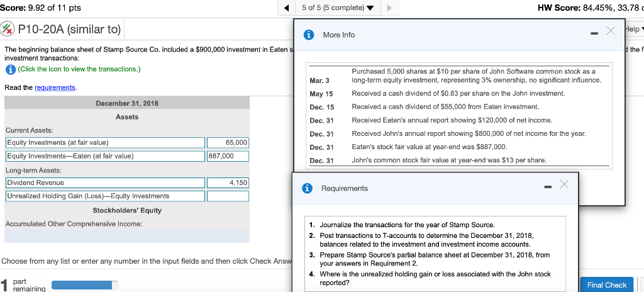Click the amount field showing 887,000
Screen dimensions: 644x292
(x=228, y=156)
